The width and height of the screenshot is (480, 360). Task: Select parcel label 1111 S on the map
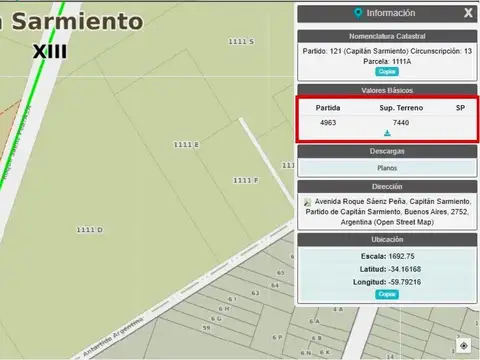click(x=241, y=42)
